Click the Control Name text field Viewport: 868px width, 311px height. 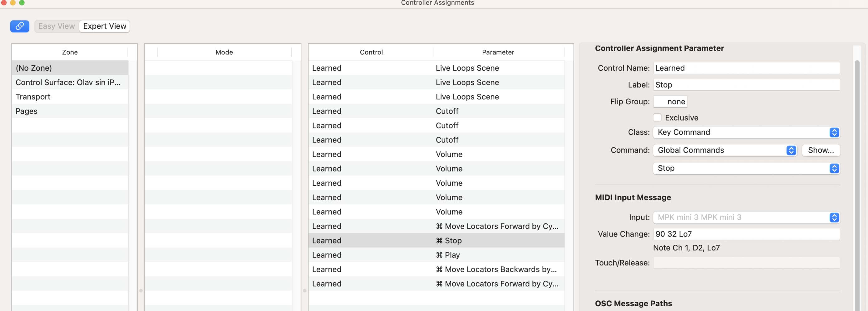pyautogui.click(x=746, y=68)
